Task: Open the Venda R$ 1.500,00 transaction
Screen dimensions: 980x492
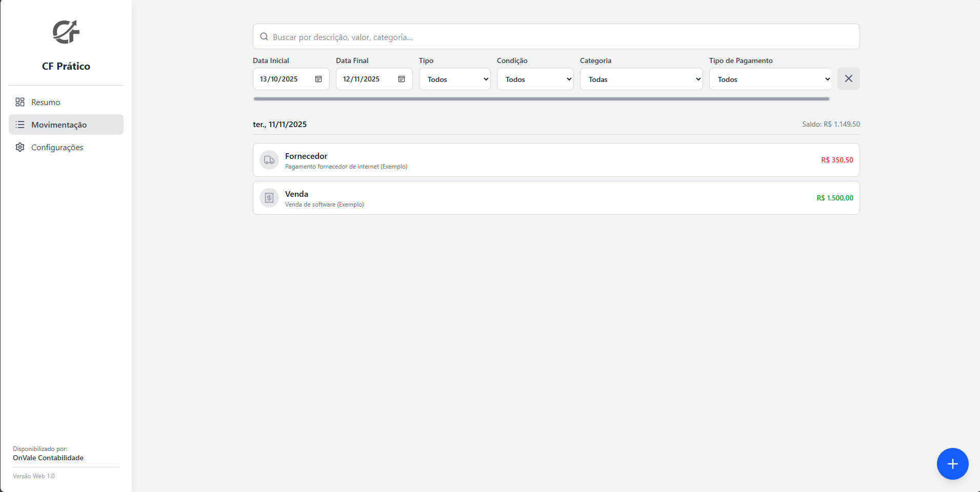Action: [556, 198]
